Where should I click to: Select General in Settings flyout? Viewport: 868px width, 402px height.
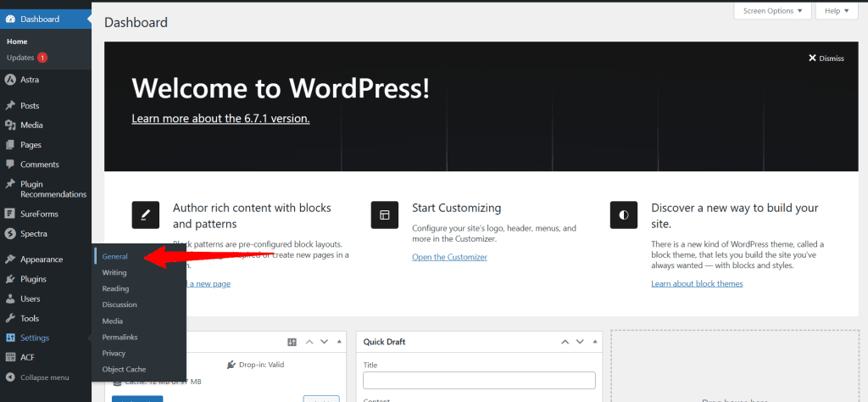(114, 256)
